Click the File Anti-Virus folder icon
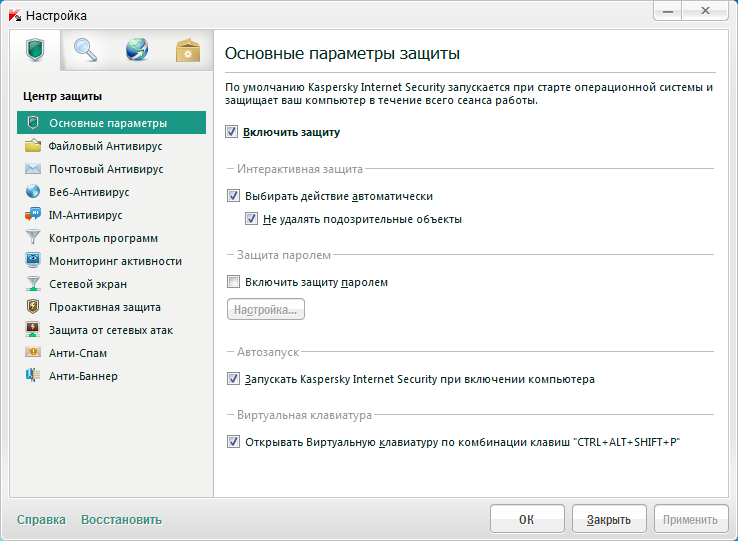738x541 pixels. pos(33,146)
